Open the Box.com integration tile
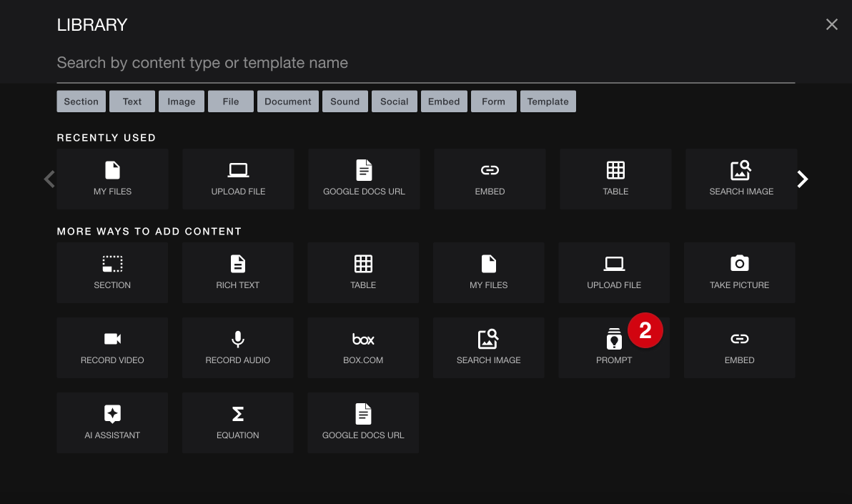The height and width of the screenshot is (504, 852). (x=363, y=348)
